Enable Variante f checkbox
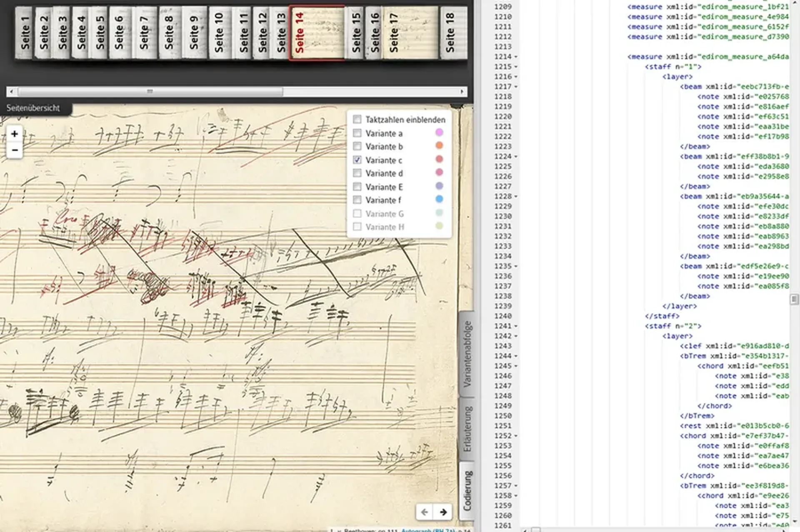Image resolution: width=800 pixels, height=532 pixels. 357,200
